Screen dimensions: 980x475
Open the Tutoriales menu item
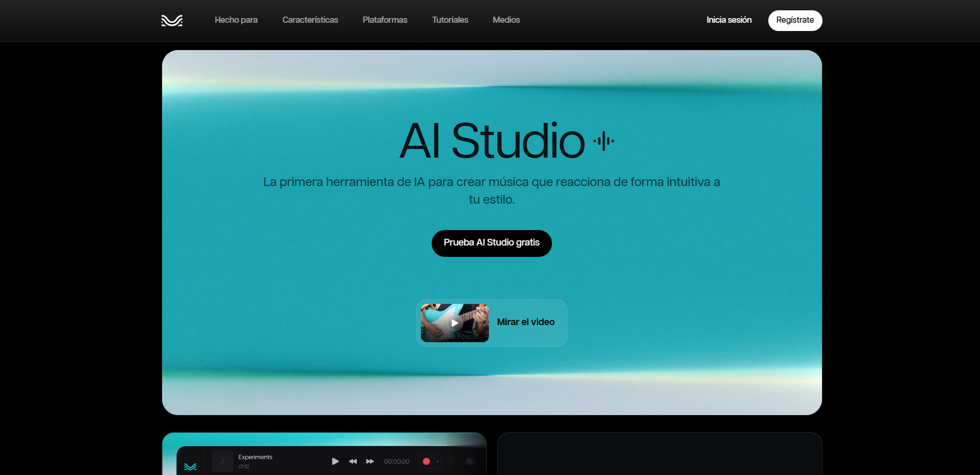[450, 20]
